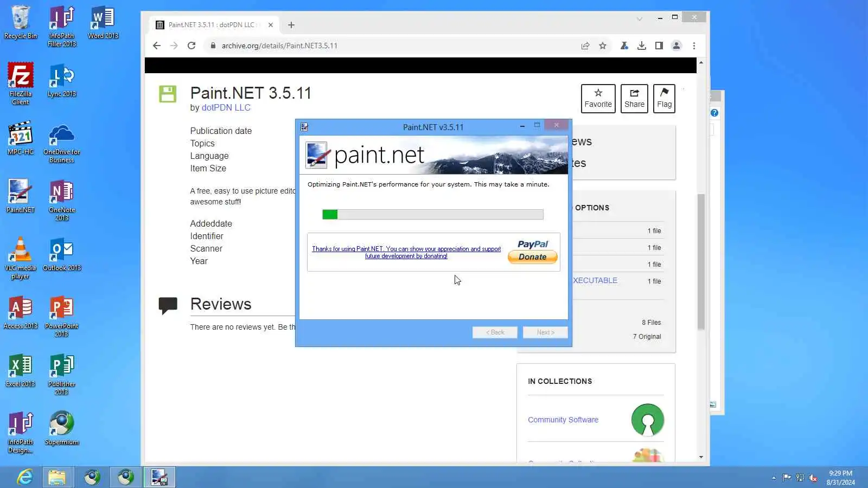Select Access 2013 desktop icon
Viewport: 868px width, 488px height.
pyautogui.click(x=21, y=313)
